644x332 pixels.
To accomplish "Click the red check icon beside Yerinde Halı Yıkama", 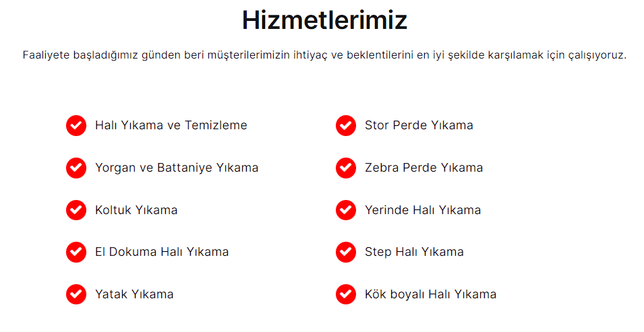I will tap(346, 210).
